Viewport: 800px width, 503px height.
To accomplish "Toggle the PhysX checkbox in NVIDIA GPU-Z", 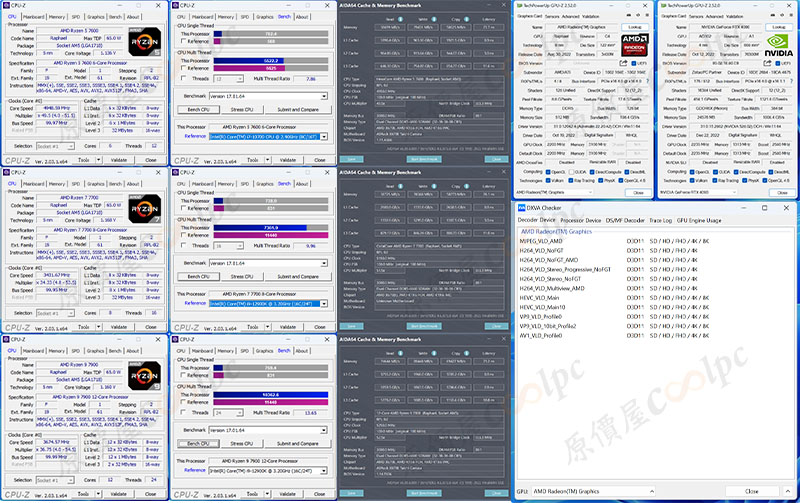I will [x=744, y=180].
